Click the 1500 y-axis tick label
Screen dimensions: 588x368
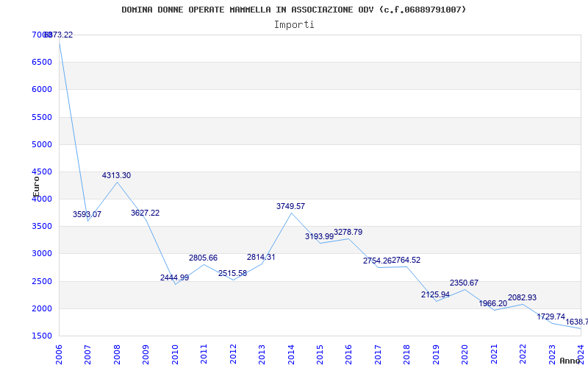click(x=42, y=336)
